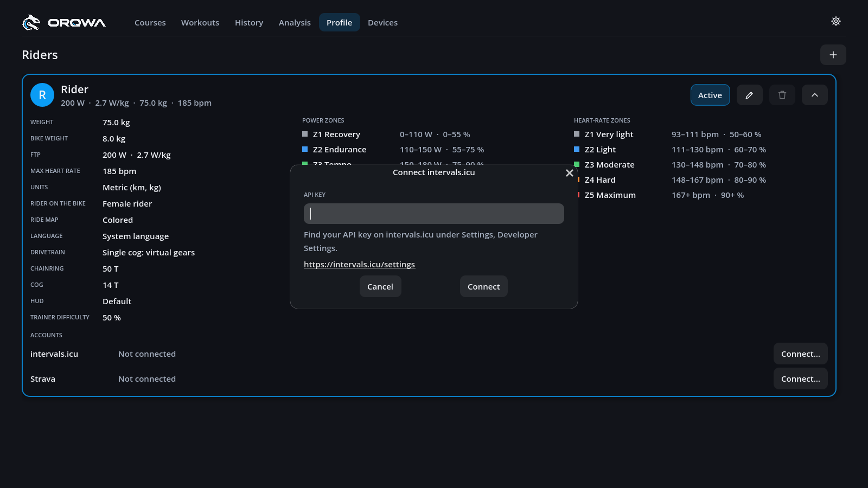Open the intervals.icu settings link
868x488 pixels.
[x=359, y=265]
